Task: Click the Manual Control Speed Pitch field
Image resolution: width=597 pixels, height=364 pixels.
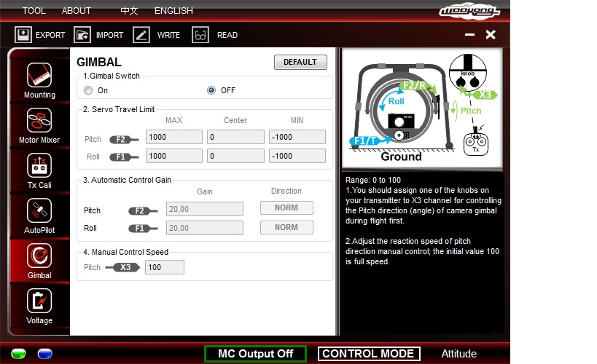Action: click(164, 267)
